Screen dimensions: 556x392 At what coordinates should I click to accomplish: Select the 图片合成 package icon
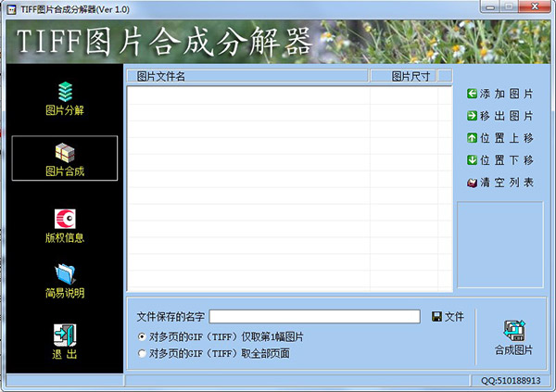65,153
